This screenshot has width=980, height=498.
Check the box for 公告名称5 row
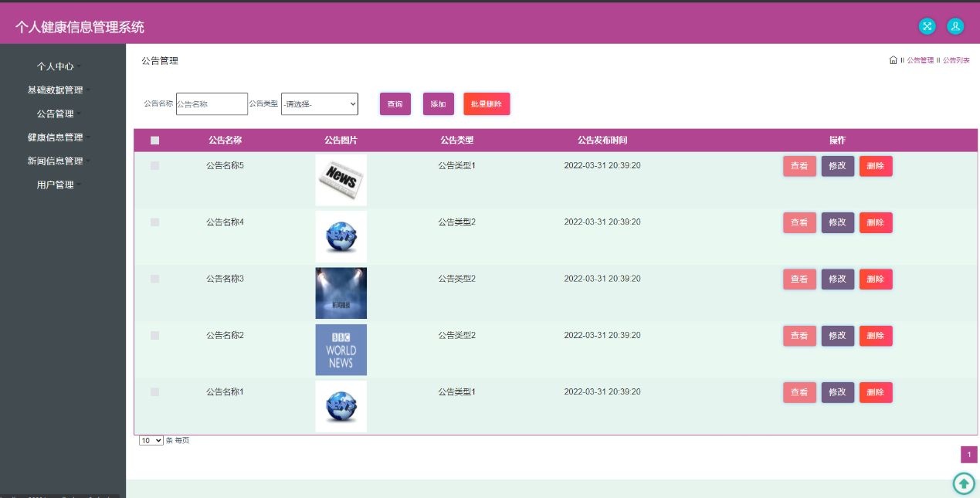point(154,166)
